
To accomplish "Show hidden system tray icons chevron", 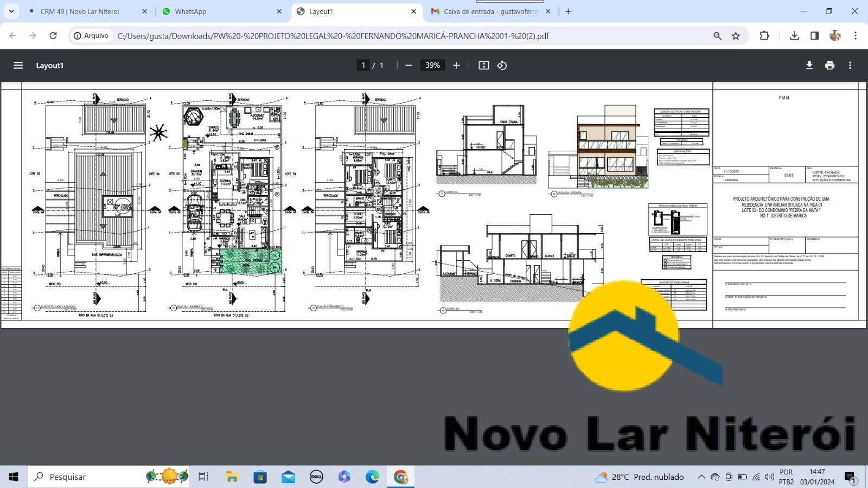I will coord(701,477).
